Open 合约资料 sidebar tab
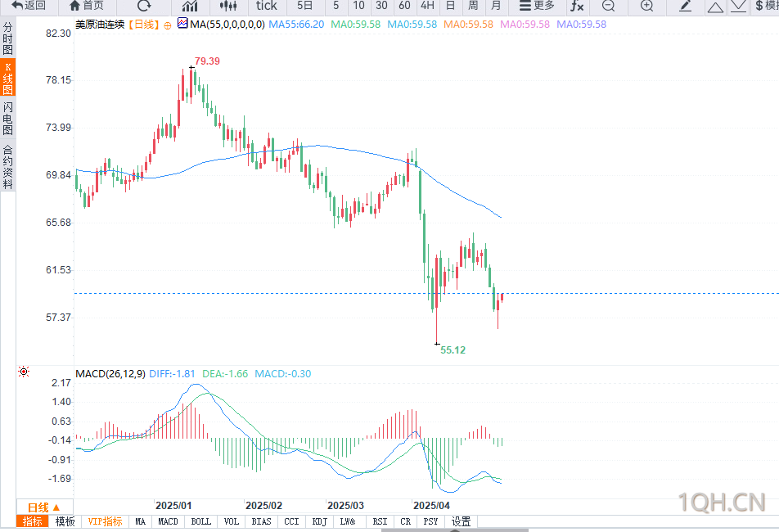The width and height of the screenshot is (779, 532). [8, 167]
